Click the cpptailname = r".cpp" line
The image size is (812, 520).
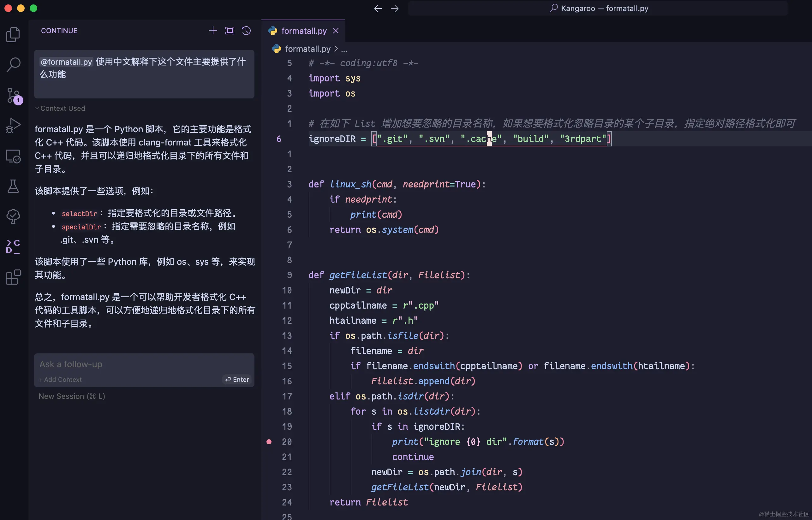tap(384, 305)
